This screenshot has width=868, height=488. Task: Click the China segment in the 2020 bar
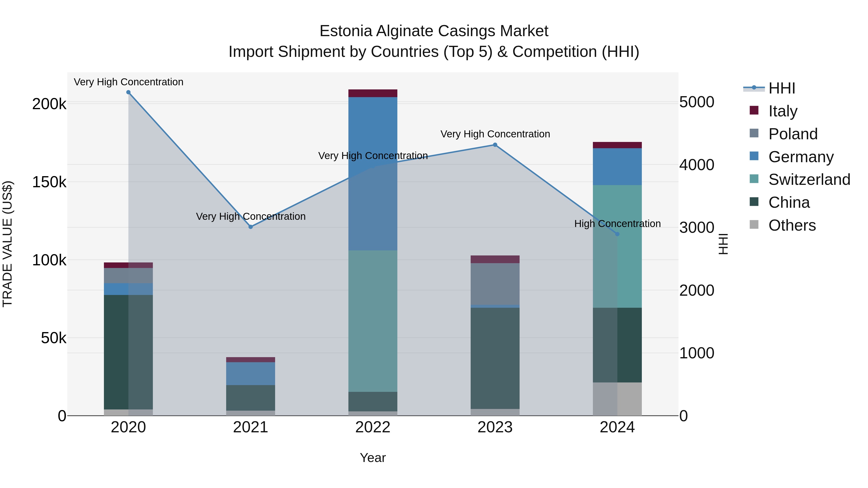pyautogui.click(x=128, y=352)
